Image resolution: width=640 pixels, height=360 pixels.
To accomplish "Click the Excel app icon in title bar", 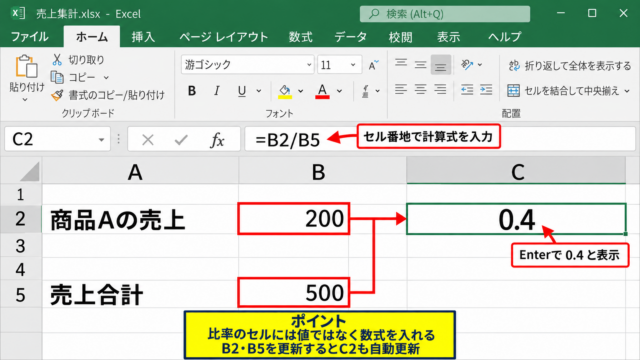I will pyautogui.click(x=18, y=13).
